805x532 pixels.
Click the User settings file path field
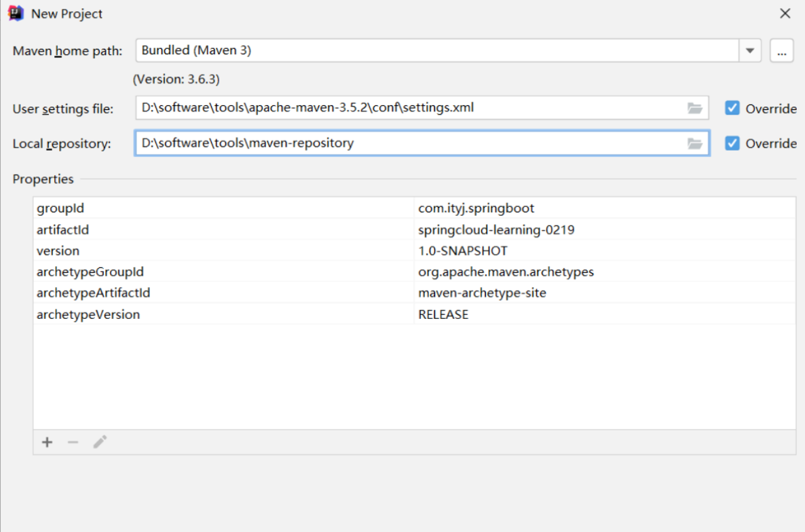click(422, 108)
